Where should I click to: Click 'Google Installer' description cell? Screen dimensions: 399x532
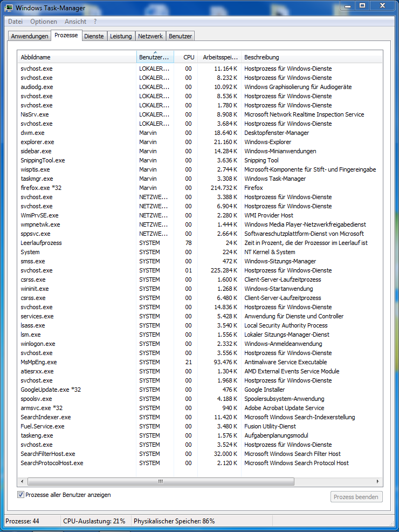point(264,390)
